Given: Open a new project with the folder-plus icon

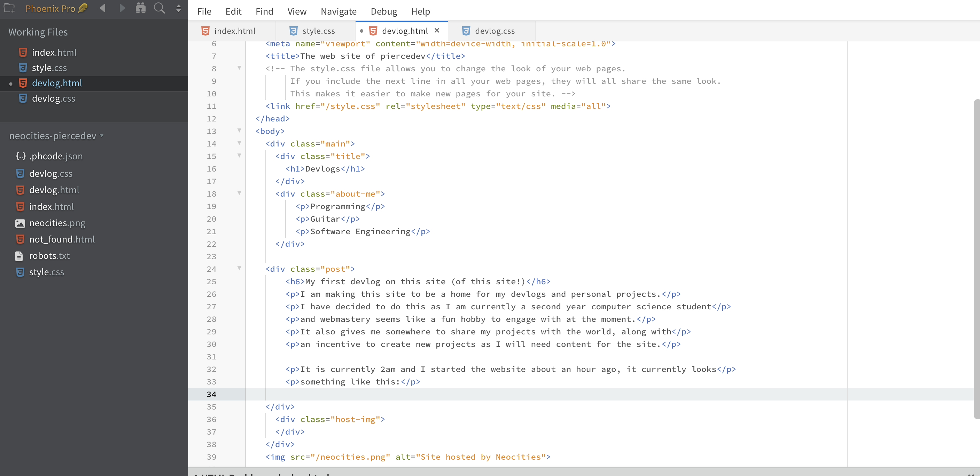Looking at the screenshot, I should tap(9, 8).
